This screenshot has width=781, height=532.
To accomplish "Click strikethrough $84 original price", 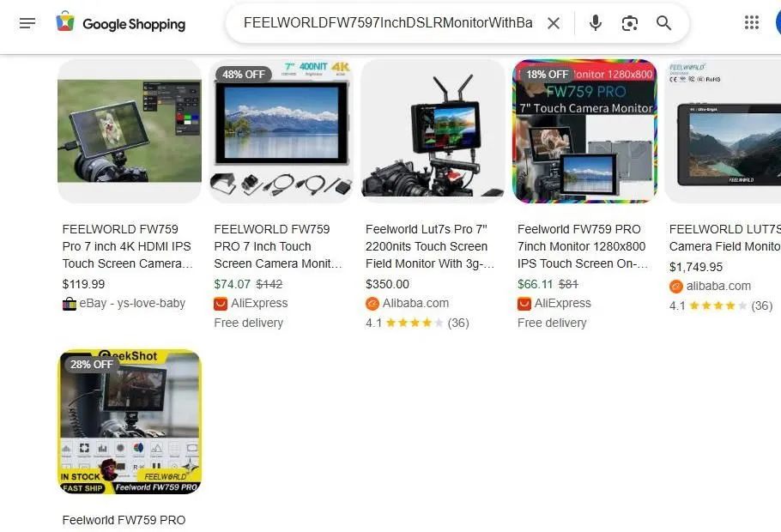I will 568,284.
